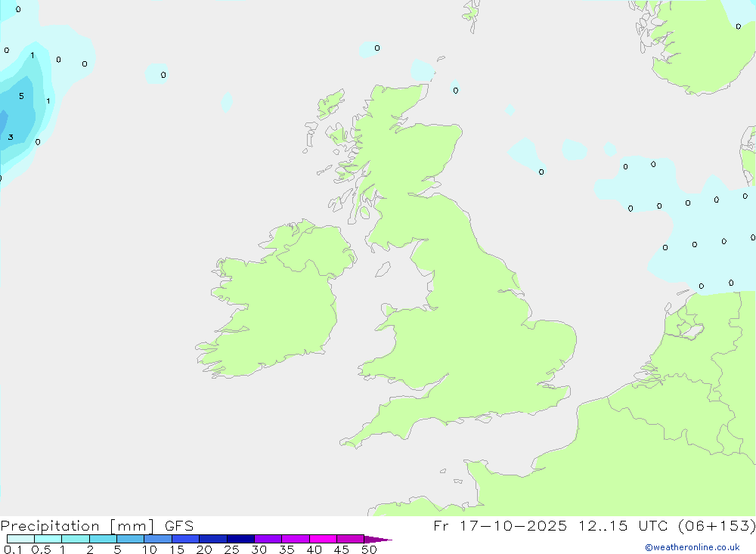Screen dimensions: 756x554
Task: Select the 30–35 mm violet legend swatch
Action: click(x=268, y=539)
